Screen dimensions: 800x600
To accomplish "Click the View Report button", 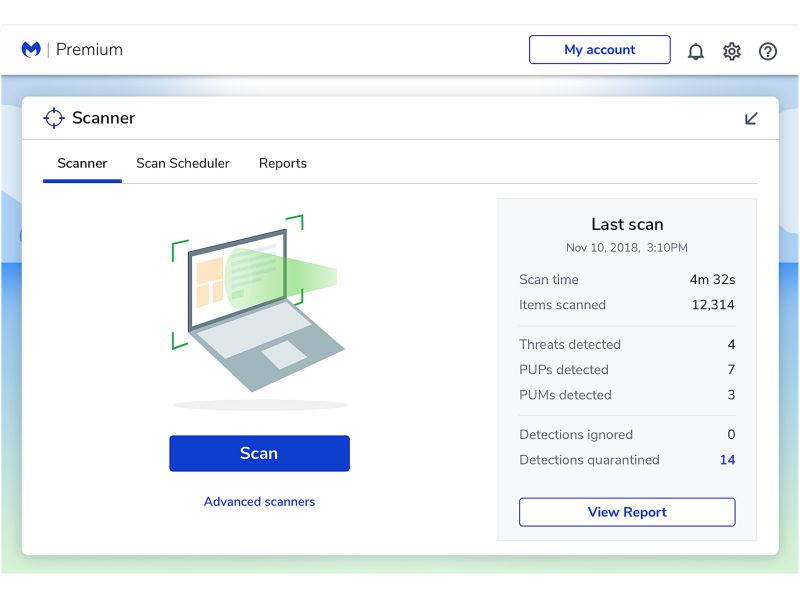I will pos(627,512).
